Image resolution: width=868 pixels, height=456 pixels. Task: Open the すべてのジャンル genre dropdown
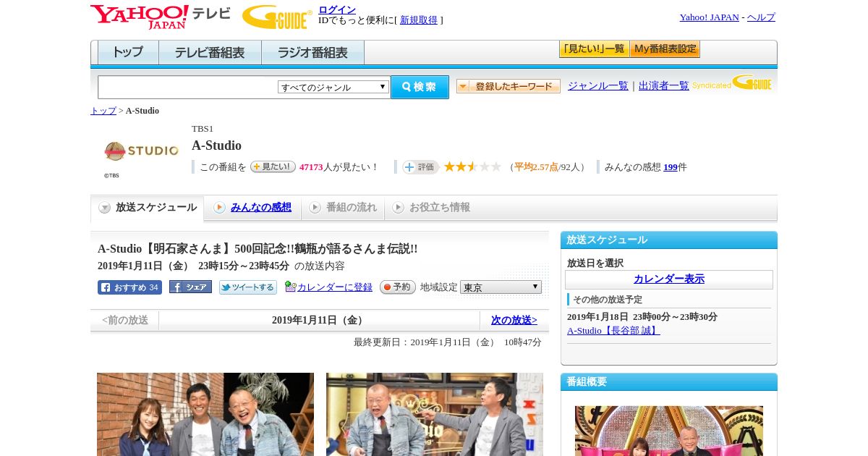pyautogui.click(x=333, y=87)
